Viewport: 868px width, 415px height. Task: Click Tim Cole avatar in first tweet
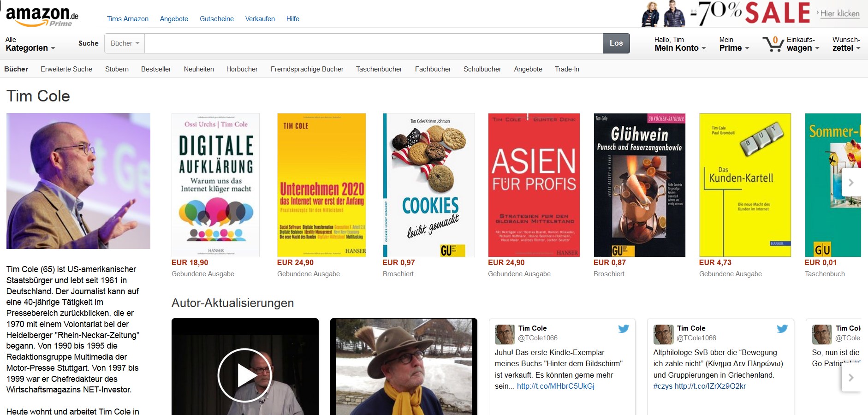[505, 334]
